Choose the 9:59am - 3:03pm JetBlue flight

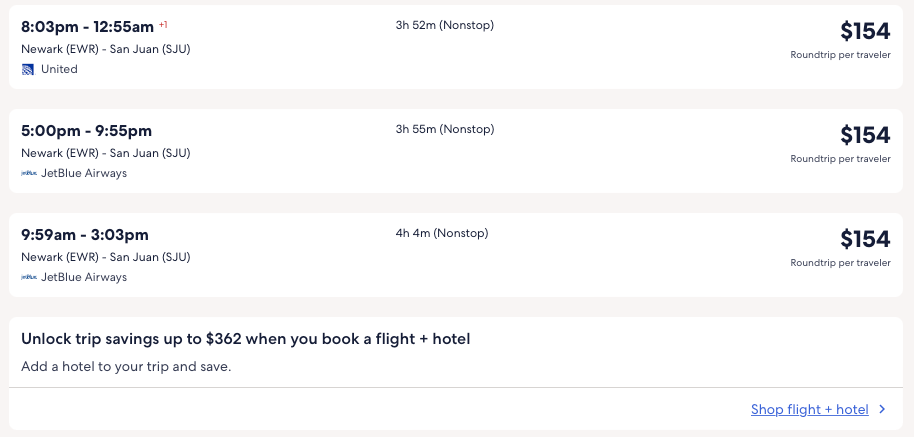[85, 235]
